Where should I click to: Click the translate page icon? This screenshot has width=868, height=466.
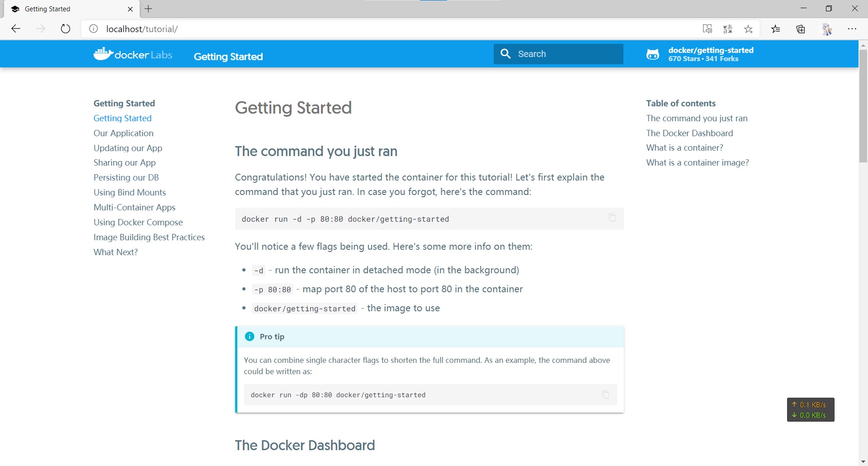point(728,29)
